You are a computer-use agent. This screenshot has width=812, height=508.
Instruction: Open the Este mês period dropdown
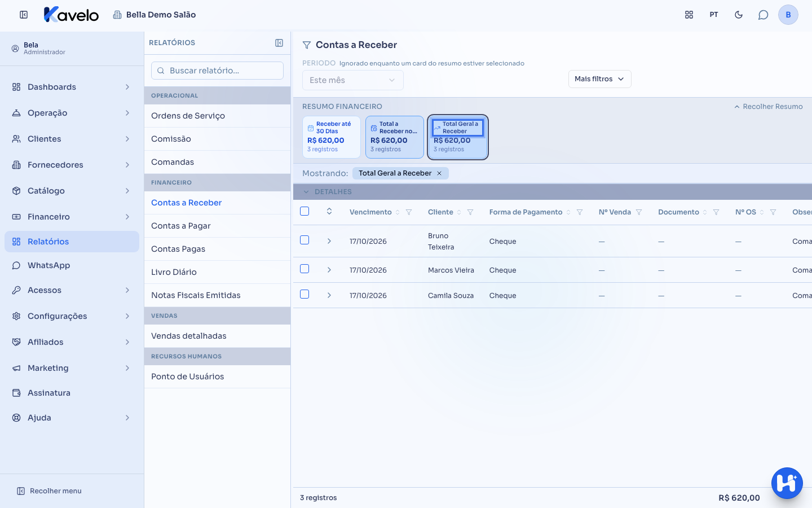(353, 80)
